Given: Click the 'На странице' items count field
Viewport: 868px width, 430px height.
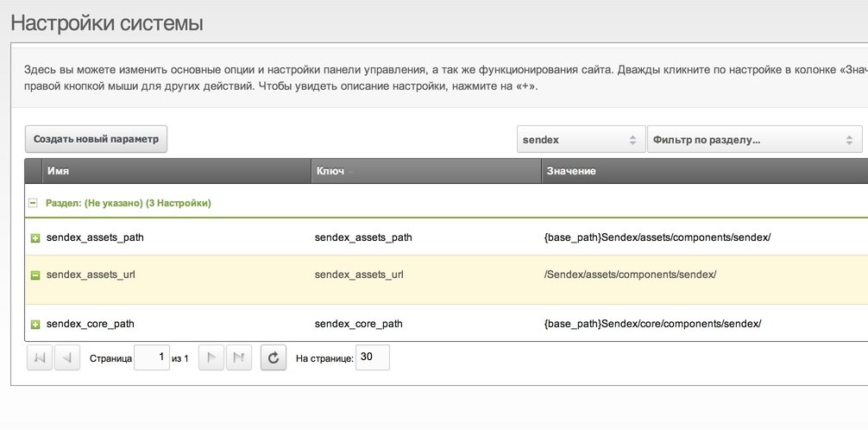Looking at the screenshot, I should (372, 357).
